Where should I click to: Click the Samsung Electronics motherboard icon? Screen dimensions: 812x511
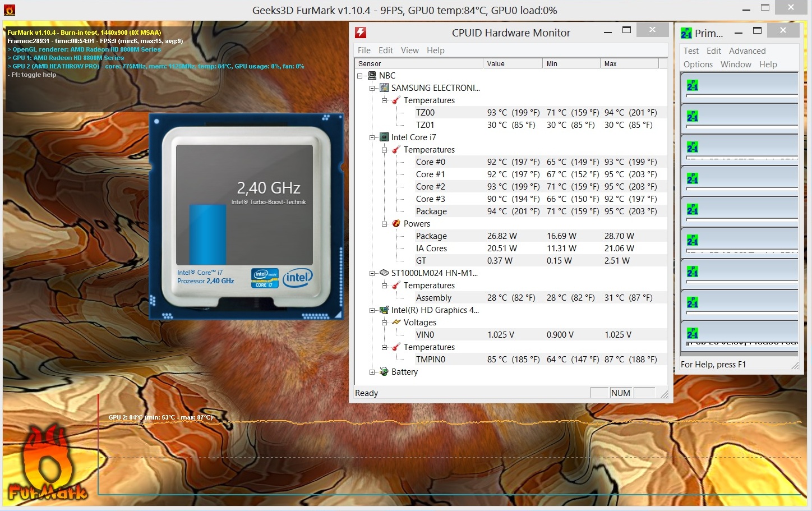coord(384,88)
